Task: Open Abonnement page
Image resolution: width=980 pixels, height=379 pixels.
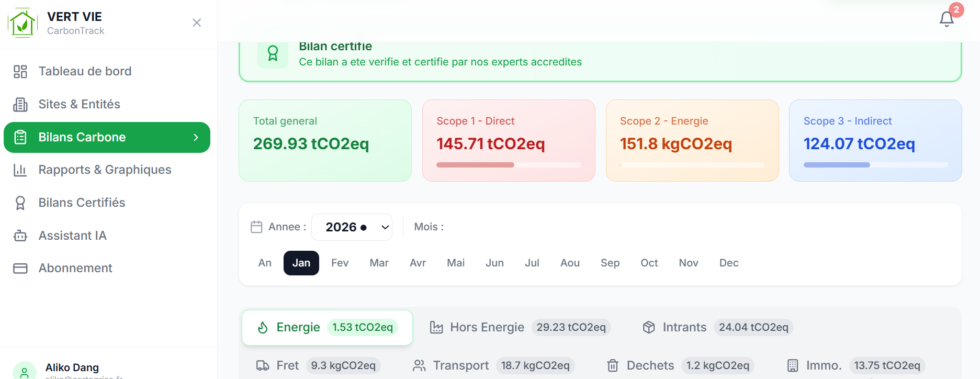Action: tap(107, 268)
